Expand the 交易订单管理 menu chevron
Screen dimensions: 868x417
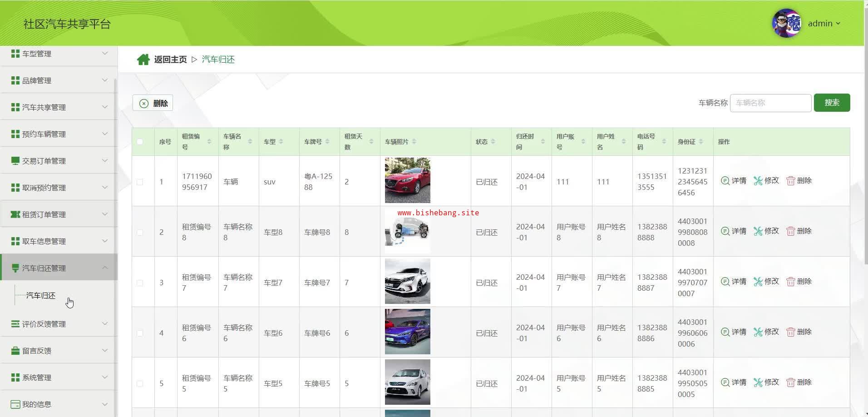[105, 161]
